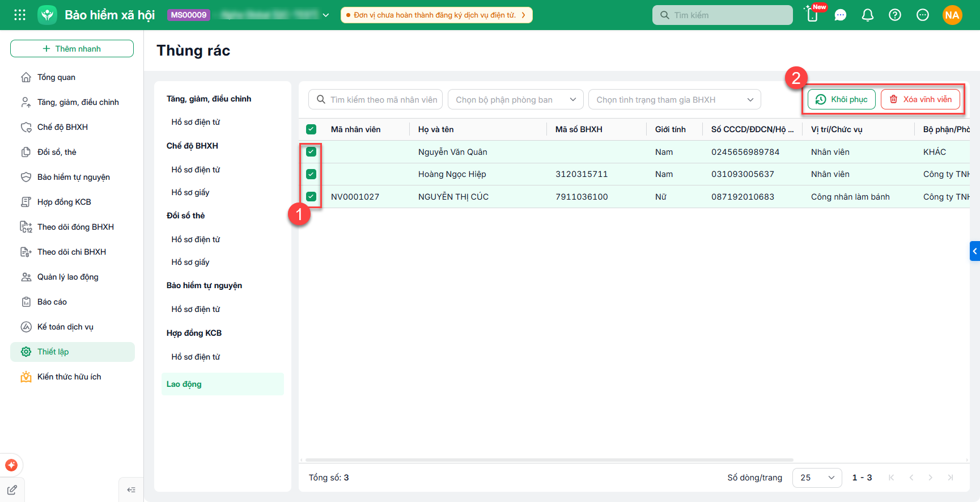This screenshot has width=980, height=502.
Task: Open the organization switcher dropdown arrow
Action: (326, 15)
